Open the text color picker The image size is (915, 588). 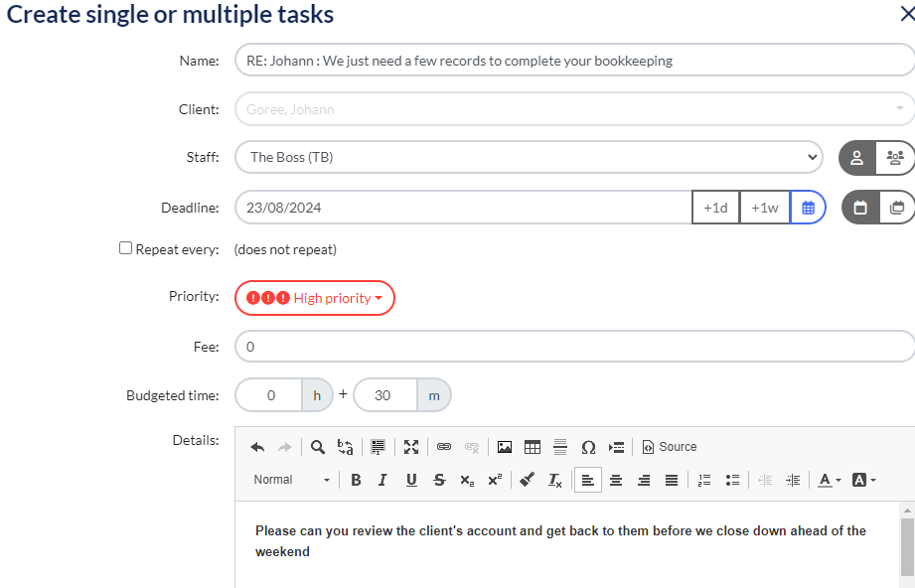(x=829, y=480)
